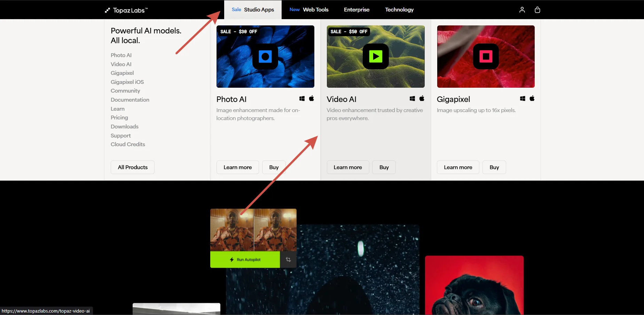Open the Studio Apps menu tab
Image resolution: width=644 pixels, height=315 pixels.
point(253,10)
